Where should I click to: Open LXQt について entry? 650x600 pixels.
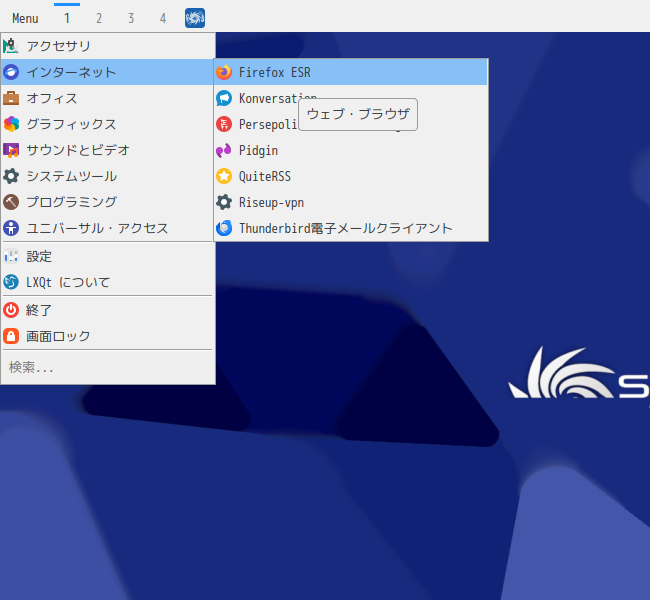[x=107, y=282]
